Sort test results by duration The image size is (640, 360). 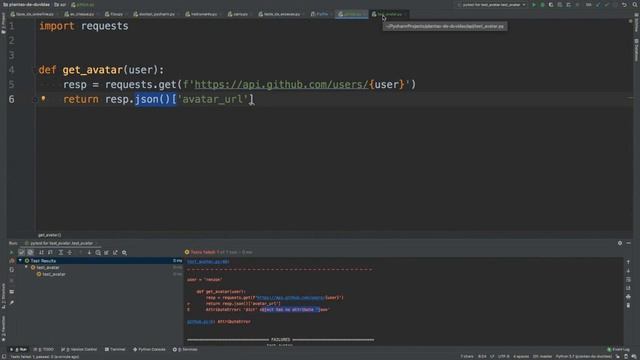click(50, 253)
